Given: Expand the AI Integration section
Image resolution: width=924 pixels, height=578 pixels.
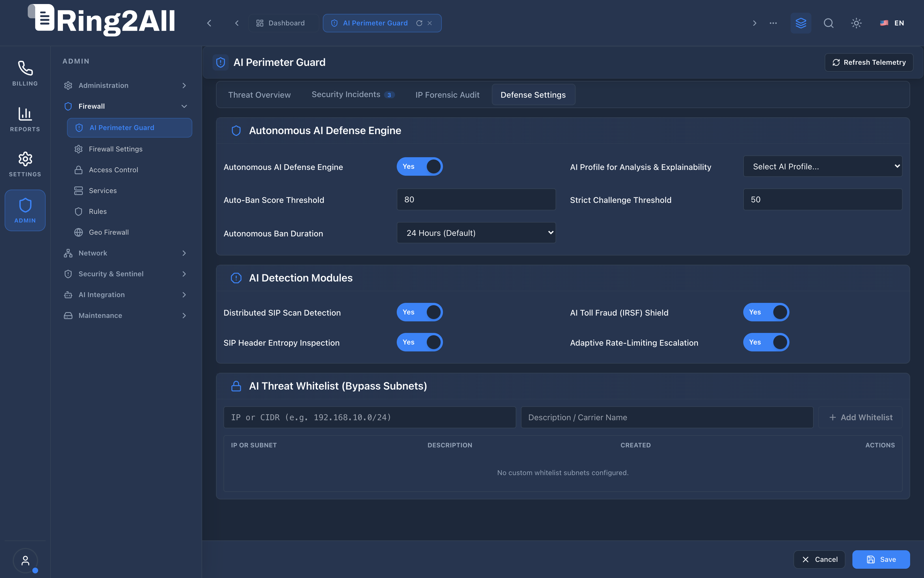Looking at the screenshot, I should (126, 295).
